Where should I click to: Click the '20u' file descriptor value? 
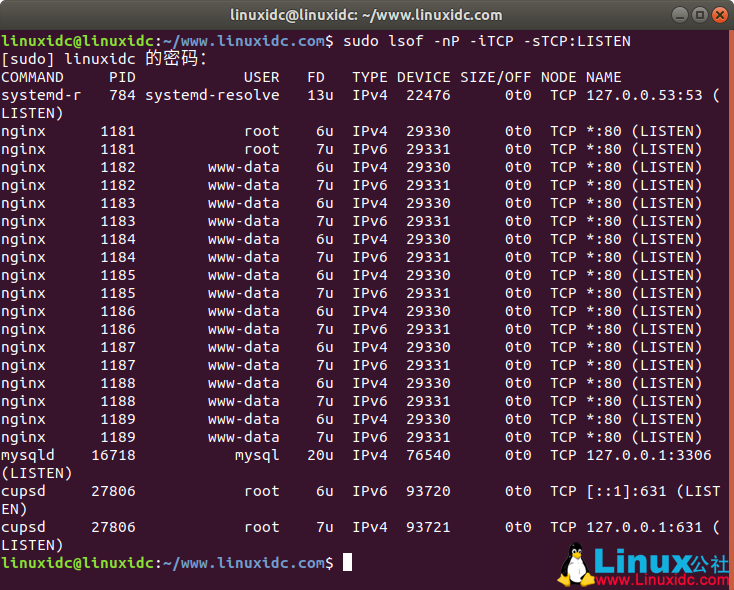tap(320, 455)
